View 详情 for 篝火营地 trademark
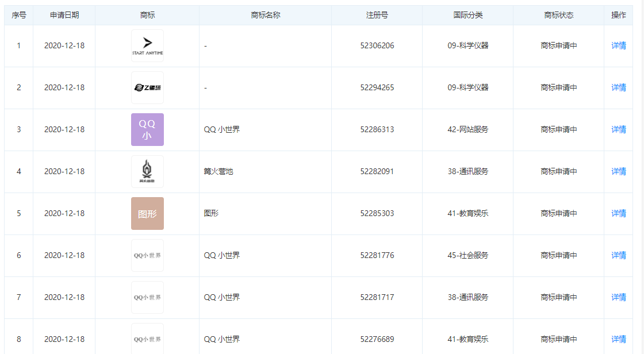The width and height of the screenshot is (644, 354). [619, 172]
